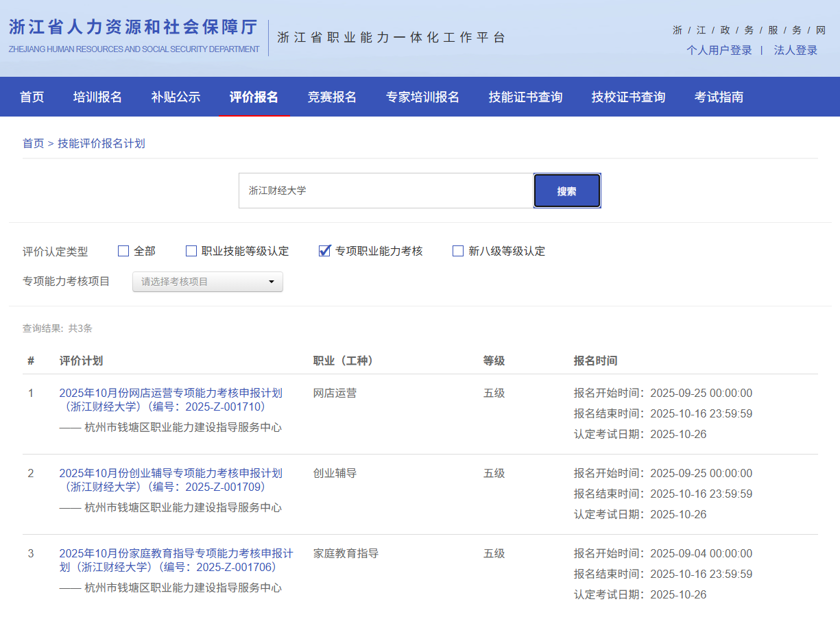The image size is (840, 617).
Task: View the 考试指南 tab
Action: pyautogui.click(x=719, y=97)
